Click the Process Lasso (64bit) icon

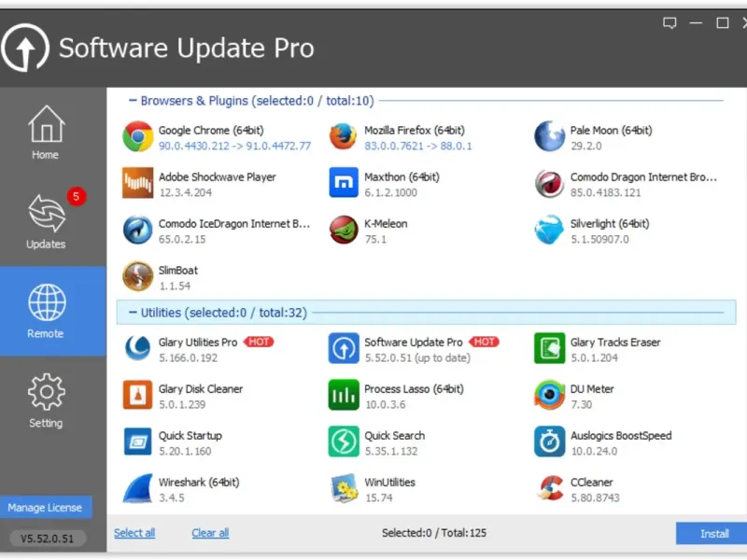(344, 395)
